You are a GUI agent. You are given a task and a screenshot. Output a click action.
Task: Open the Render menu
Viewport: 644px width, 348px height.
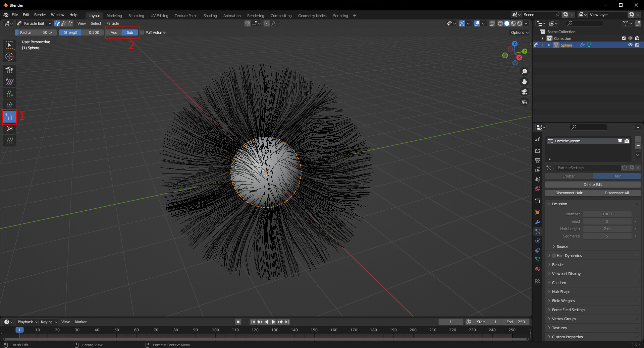pyautogui.click(x=40, y=14)
